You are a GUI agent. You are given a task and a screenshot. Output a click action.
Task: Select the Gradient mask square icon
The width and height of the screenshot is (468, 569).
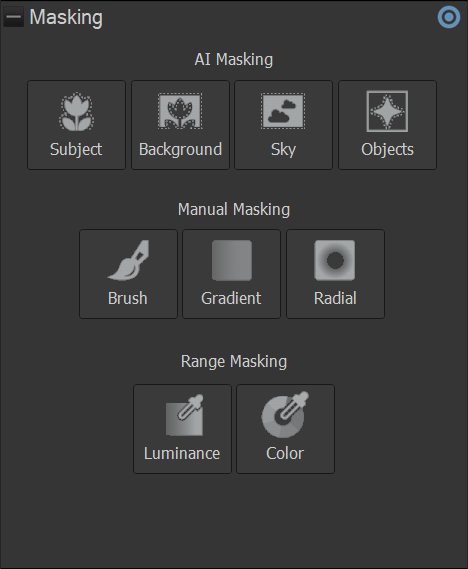point(232,260)
